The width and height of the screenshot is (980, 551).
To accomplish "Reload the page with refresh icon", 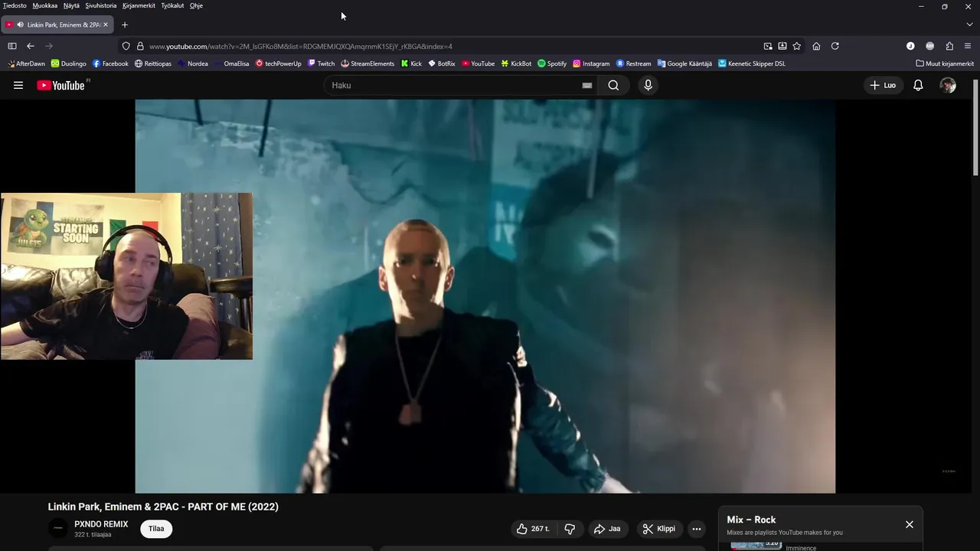I will pyautogui.click(x=835, y=46).
